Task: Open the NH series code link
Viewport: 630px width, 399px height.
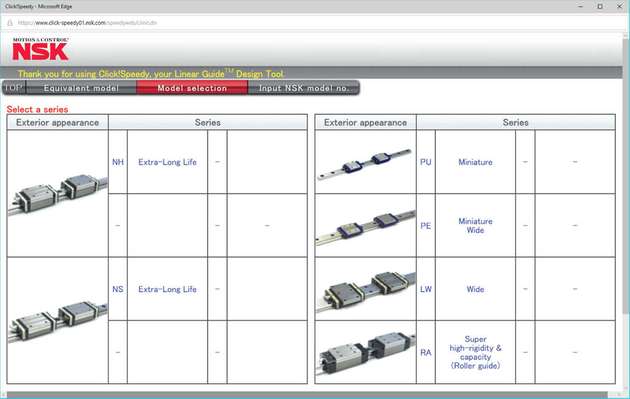Action: tap(118, 162)
